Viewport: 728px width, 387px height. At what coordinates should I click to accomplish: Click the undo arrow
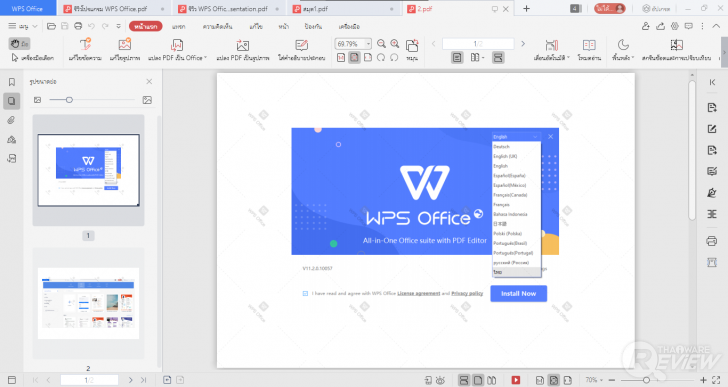pos(91,26)
